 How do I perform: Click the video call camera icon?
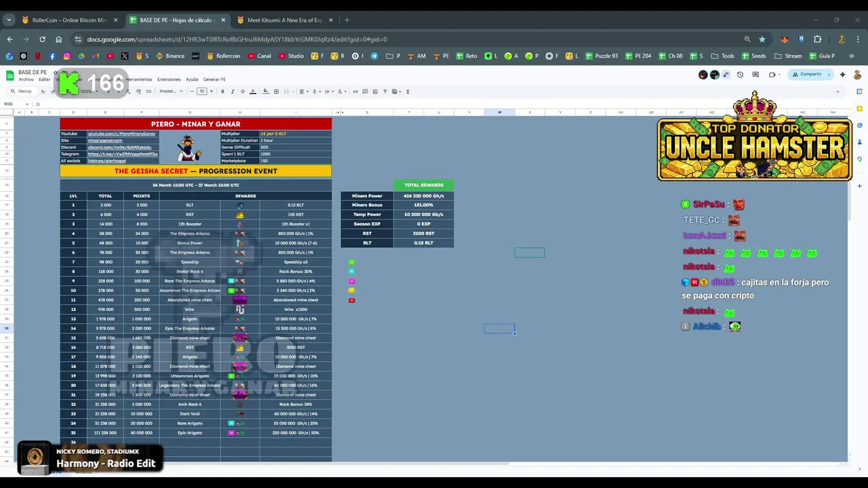click(772, 75)
